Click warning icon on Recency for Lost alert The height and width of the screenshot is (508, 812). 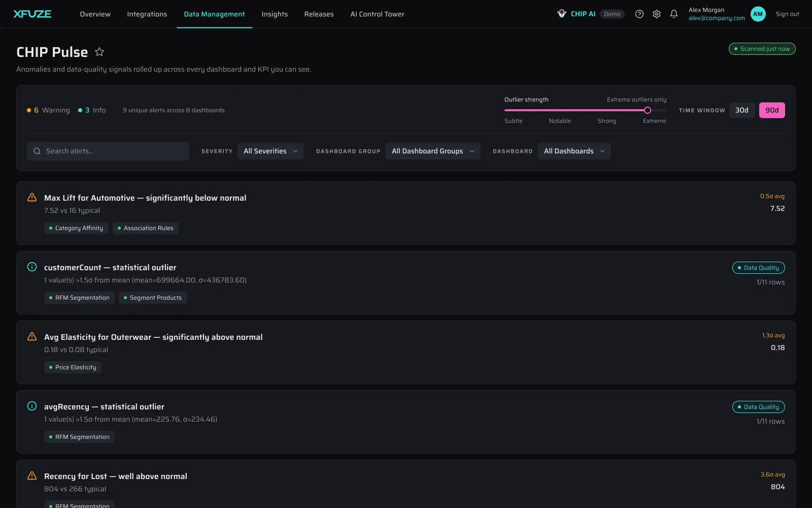point(32,475)
